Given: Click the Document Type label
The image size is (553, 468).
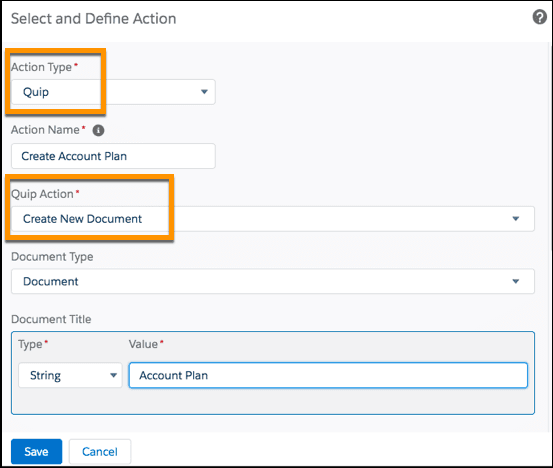Looking at the screenshot, I should point(52,257).
